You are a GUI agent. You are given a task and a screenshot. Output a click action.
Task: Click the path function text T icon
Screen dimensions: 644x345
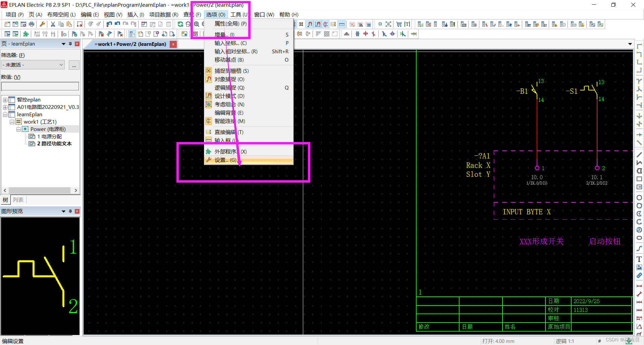407,24
